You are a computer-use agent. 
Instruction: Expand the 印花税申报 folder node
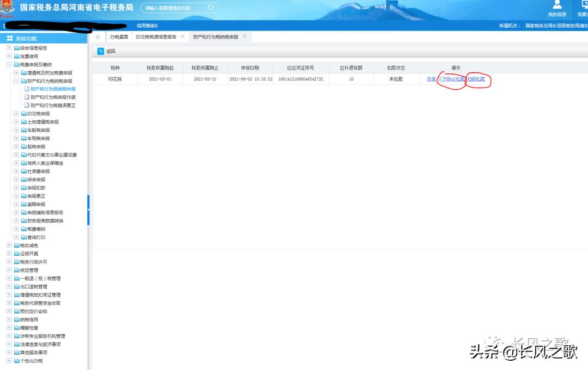coord(16,114)
